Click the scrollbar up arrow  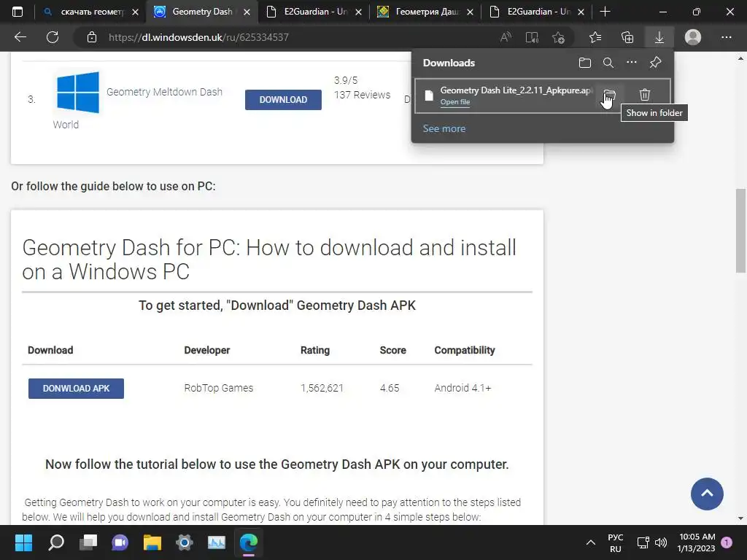740,58
